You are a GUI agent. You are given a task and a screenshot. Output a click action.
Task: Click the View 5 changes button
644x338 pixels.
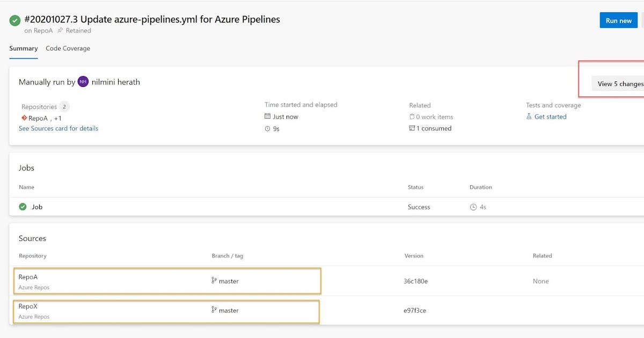pos(620,84)
